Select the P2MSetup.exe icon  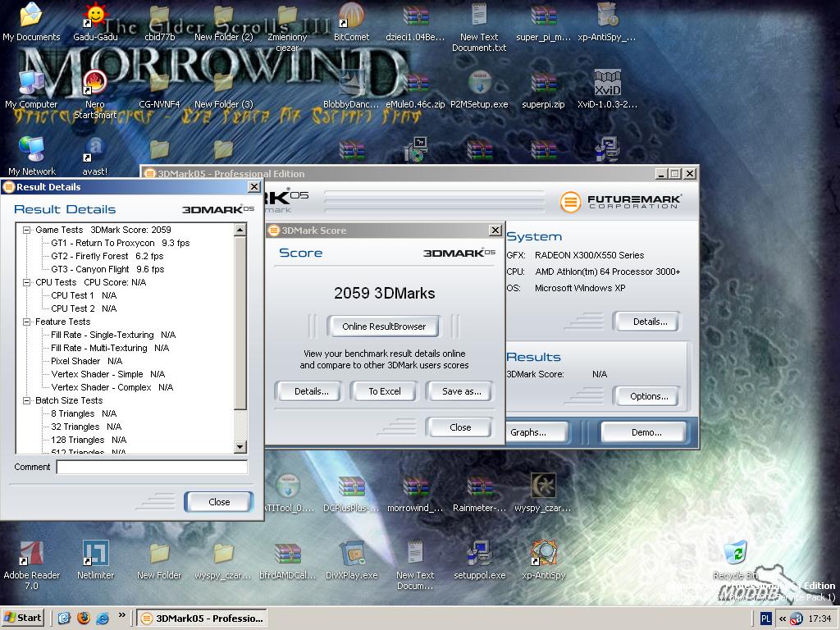coord(479,89)
